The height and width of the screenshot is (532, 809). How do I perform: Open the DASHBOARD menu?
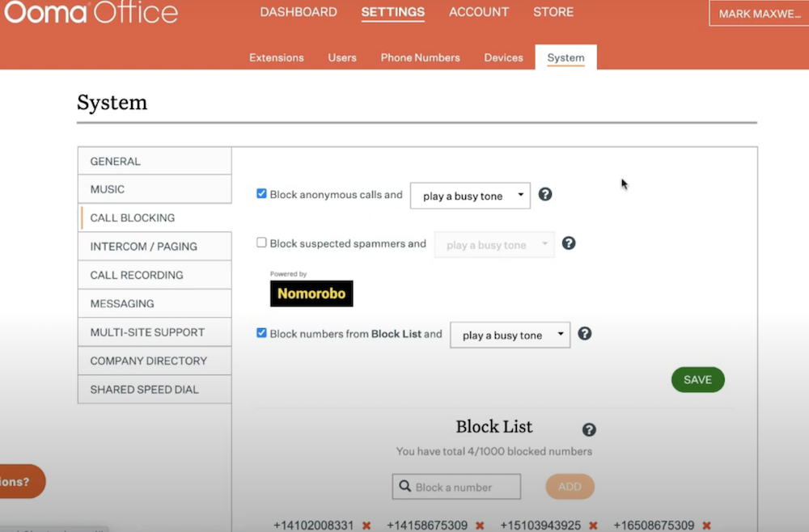click(x=298, y=12)
